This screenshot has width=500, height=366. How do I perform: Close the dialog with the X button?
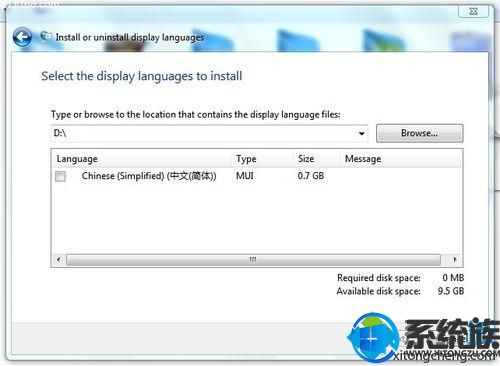coord(473,11)
